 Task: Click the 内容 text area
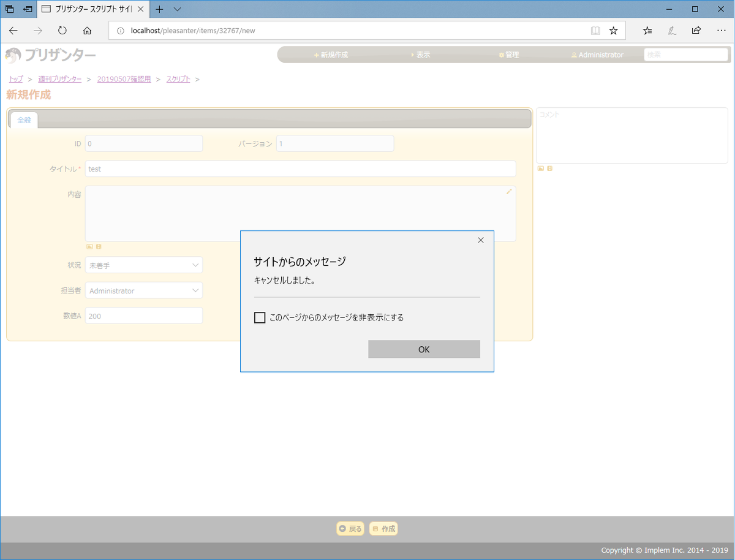pos(300,214)
